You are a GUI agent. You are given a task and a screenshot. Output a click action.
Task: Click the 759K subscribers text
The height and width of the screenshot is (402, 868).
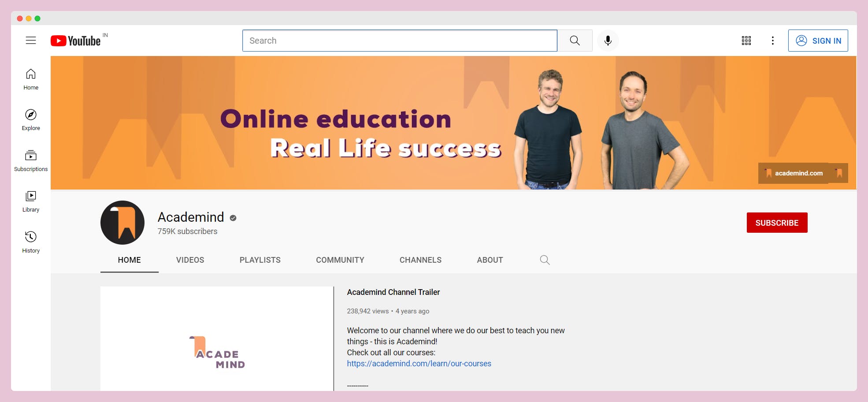pos(188,231)
